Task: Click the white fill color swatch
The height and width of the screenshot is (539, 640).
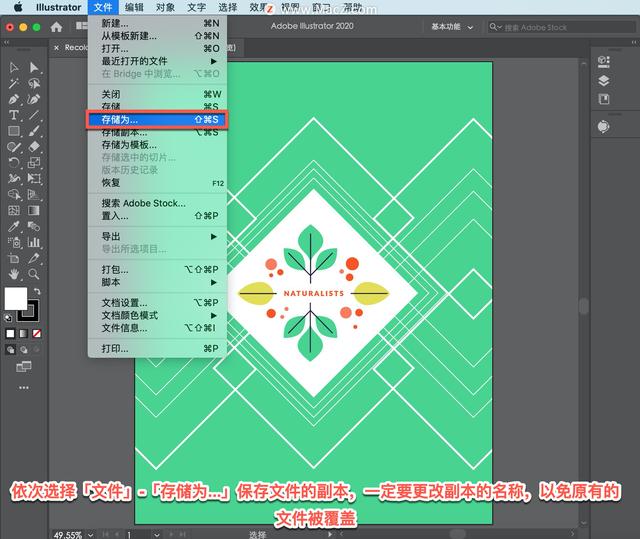Action: click(15, 298)
